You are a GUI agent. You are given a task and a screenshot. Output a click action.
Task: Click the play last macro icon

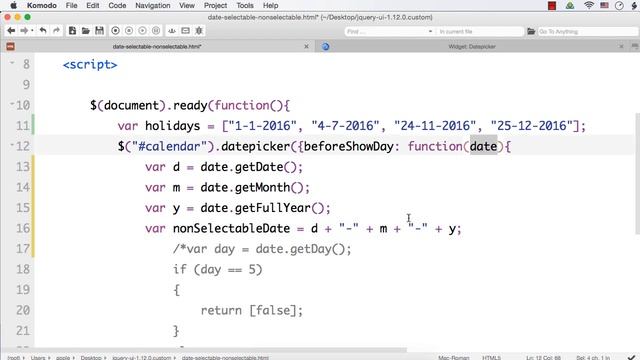pyautogui.click(x=142, y=31)
